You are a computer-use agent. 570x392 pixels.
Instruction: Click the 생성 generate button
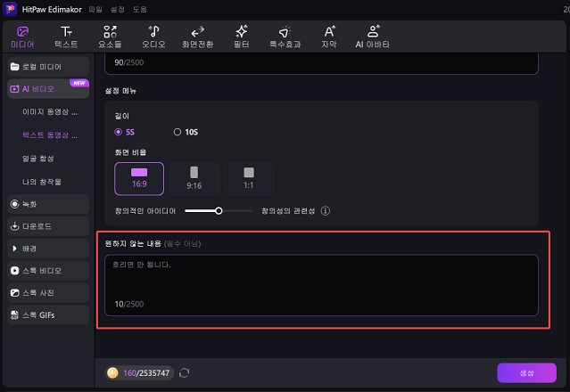527,372
